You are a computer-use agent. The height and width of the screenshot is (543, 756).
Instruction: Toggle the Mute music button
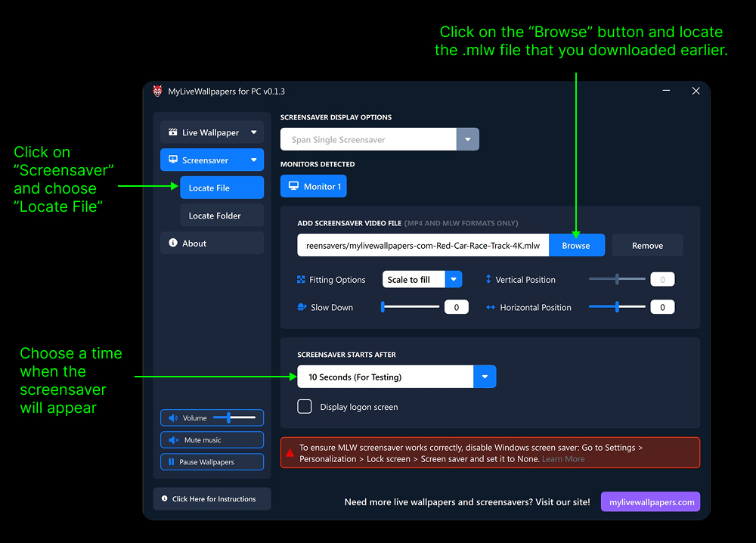212,440
